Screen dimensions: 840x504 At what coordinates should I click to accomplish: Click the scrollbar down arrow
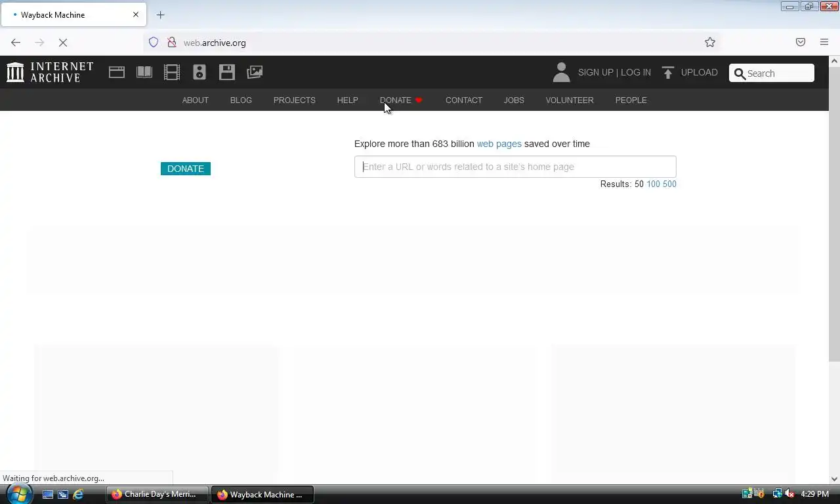834,479
